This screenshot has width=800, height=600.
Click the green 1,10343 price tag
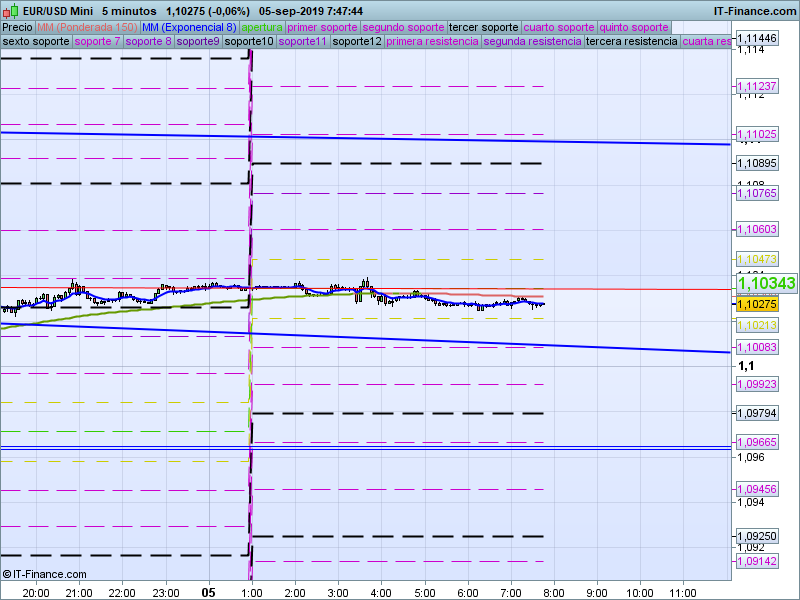[x=766, y=284]
